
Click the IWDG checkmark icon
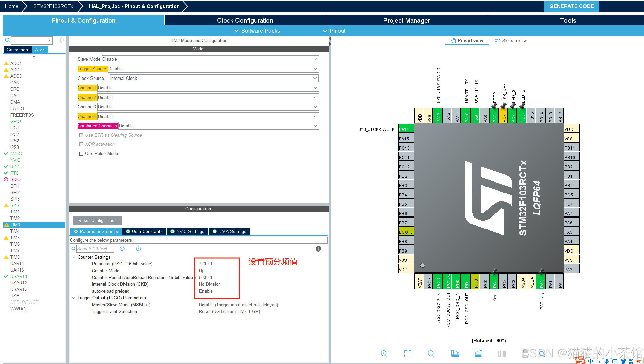click(6, 154)
